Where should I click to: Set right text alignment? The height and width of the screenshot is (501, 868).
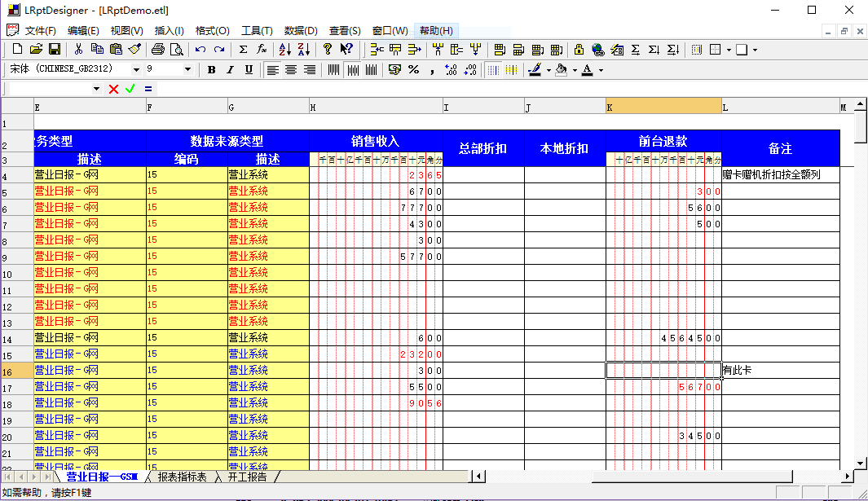tap(310, 70)
